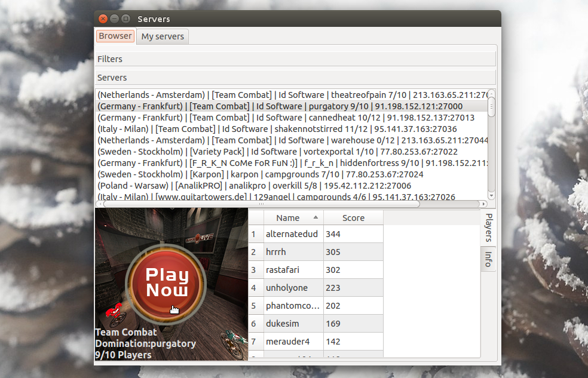
Task: Click the server list scroll-up arrow
Action: tap(492, 93)
